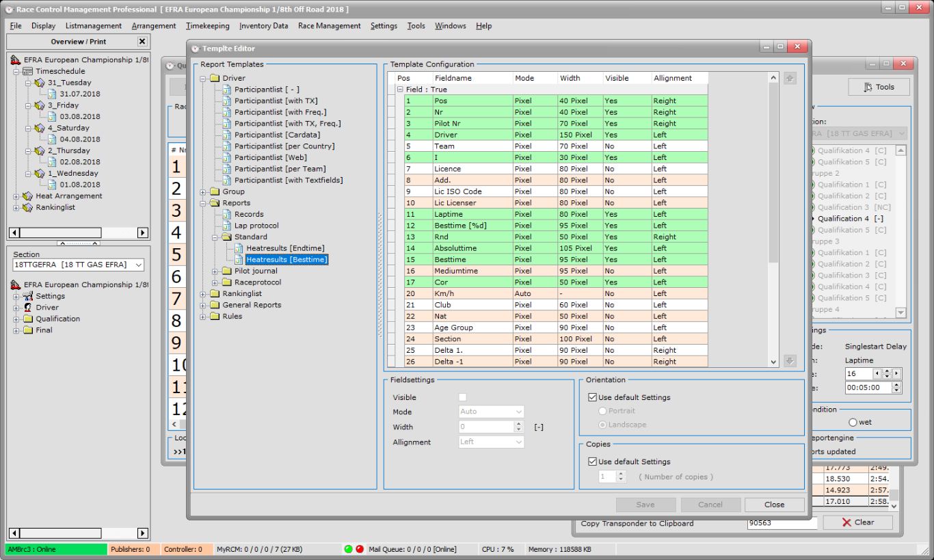This screenshot has width=934, height=560.
Task: Click the move-up arrow beside template grid
Action: (790, 79)
